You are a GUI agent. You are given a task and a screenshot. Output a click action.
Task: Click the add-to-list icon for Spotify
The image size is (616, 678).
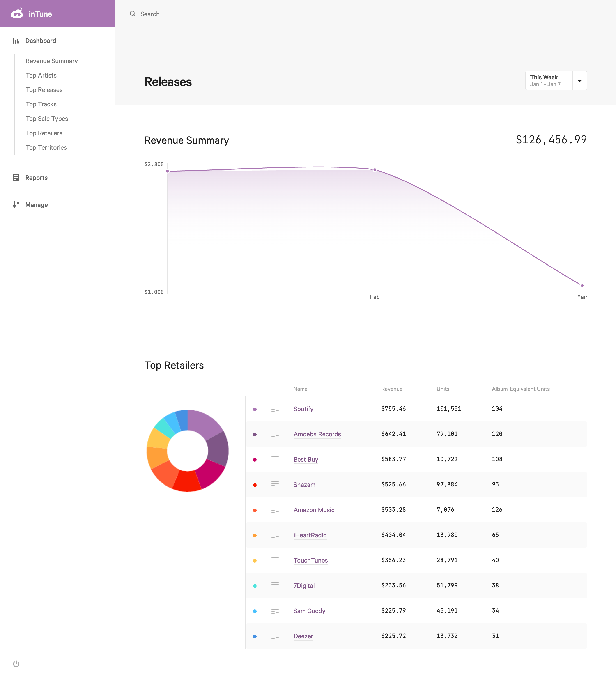[275, 409]
